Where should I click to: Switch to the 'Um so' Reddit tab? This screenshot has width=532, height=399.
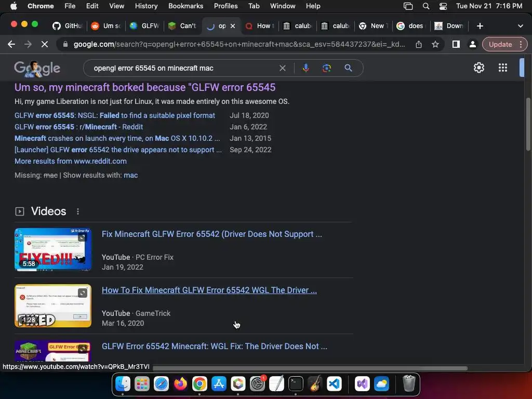(x=106, y=26)
